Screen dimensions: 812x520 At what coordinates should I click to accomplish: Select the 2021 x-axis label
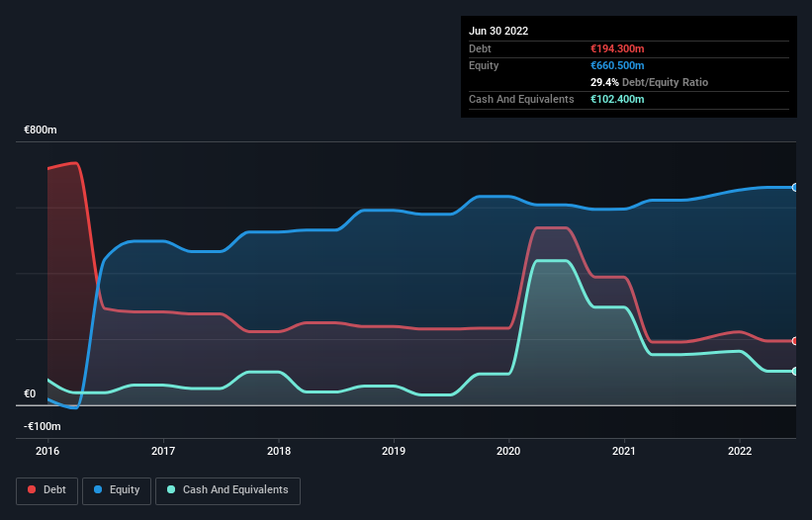point(624,451)
